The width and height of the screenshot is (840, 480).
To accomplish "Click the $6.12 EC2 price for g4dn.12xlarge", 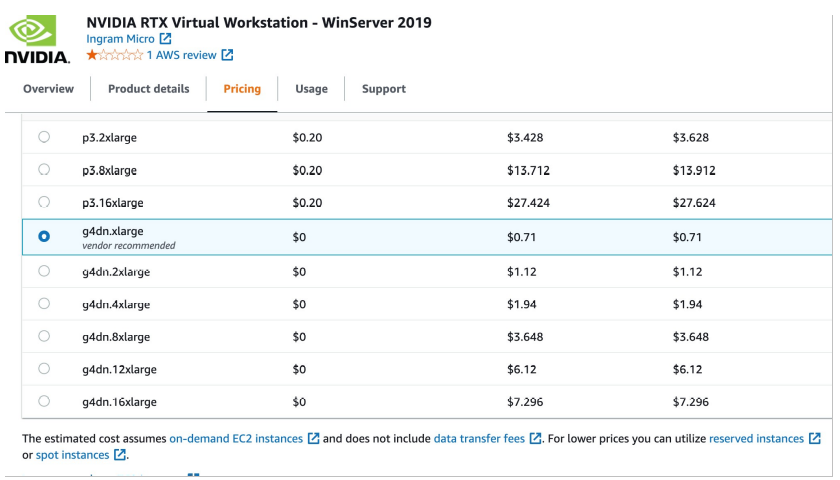I will (x=521, y=370).
